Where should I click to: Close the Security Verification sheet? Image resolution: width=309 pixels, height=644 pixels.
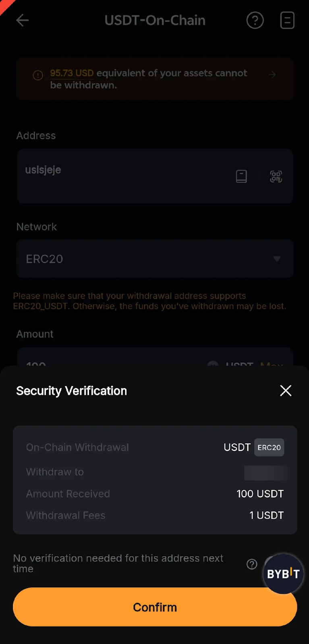click(x=286, y=390)
